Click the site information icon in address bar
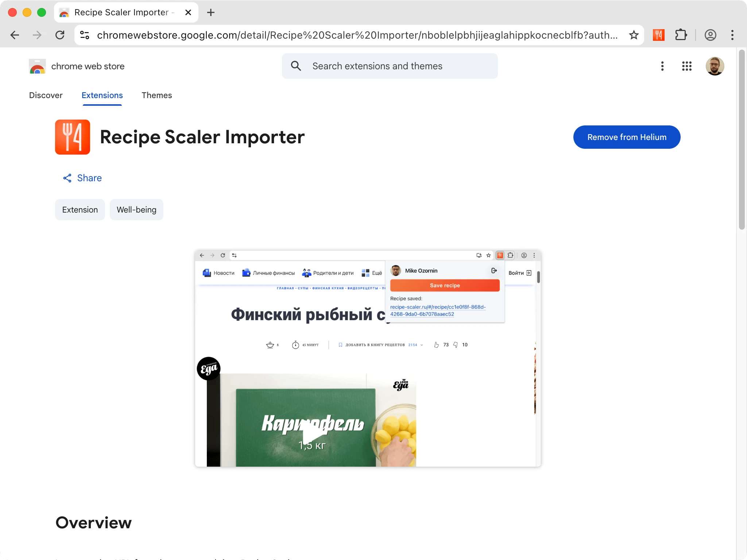747x560 pixels. (85, 35)
